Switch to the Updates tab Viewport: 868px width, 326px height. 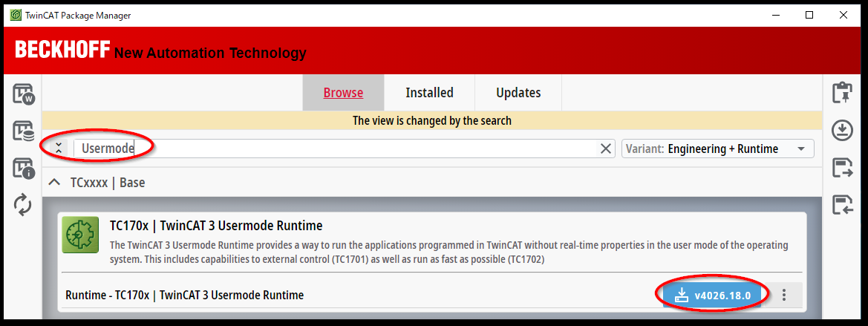tap(518, 93)
